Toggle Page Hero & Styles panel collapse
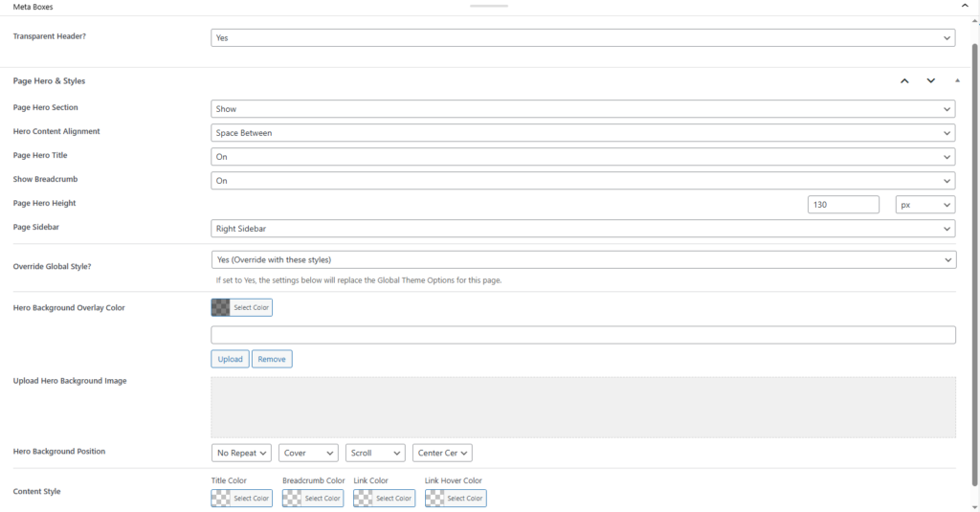 956,81
